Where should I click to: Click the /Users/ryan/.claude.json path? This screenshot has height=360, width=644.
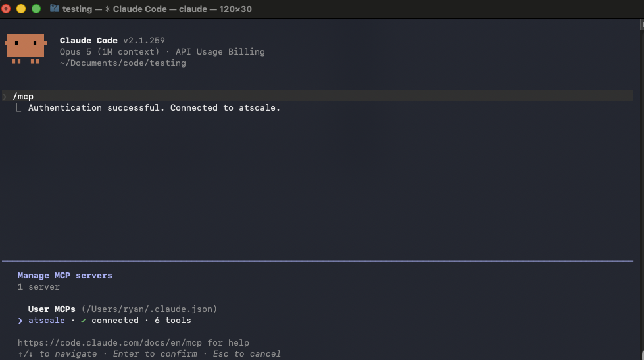pos(149,309)
